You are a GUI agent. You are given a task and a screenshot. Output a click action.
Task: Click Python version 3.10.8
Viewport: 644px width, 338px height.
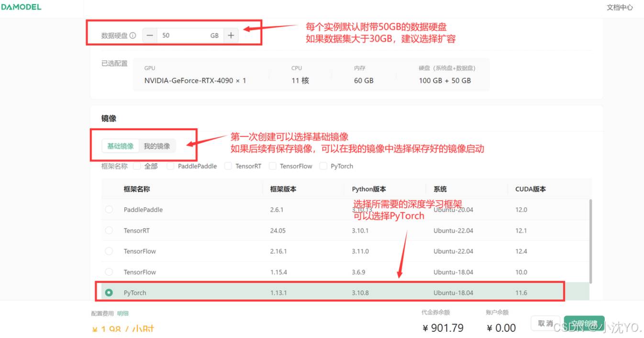pos(360,293)
